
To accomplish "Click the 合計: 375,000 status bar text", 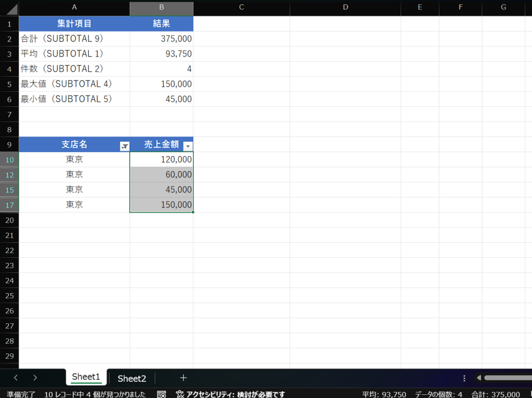I will coord(495,394).
